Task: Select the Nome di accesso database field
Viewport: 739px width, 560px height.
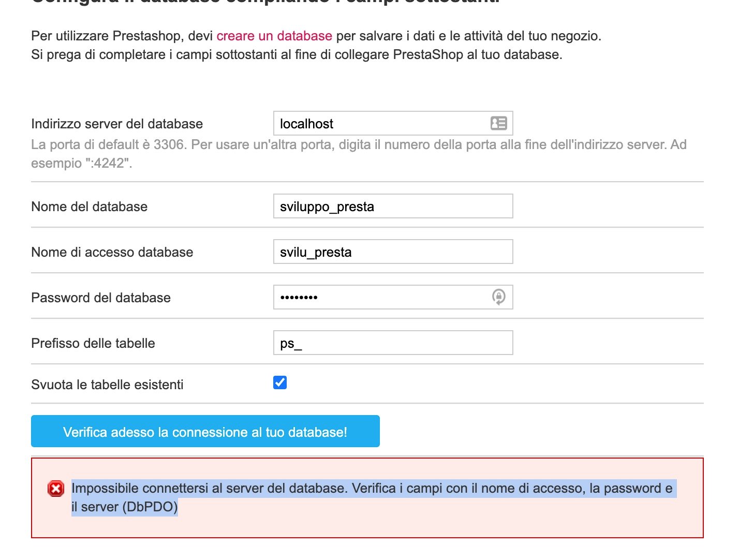Action: (393, 252)
